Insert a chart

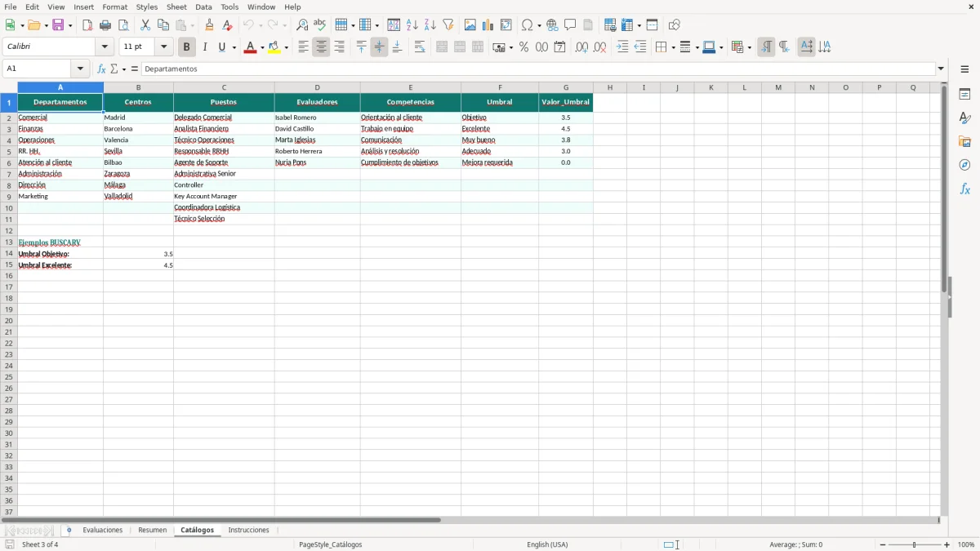pos(488,25)
